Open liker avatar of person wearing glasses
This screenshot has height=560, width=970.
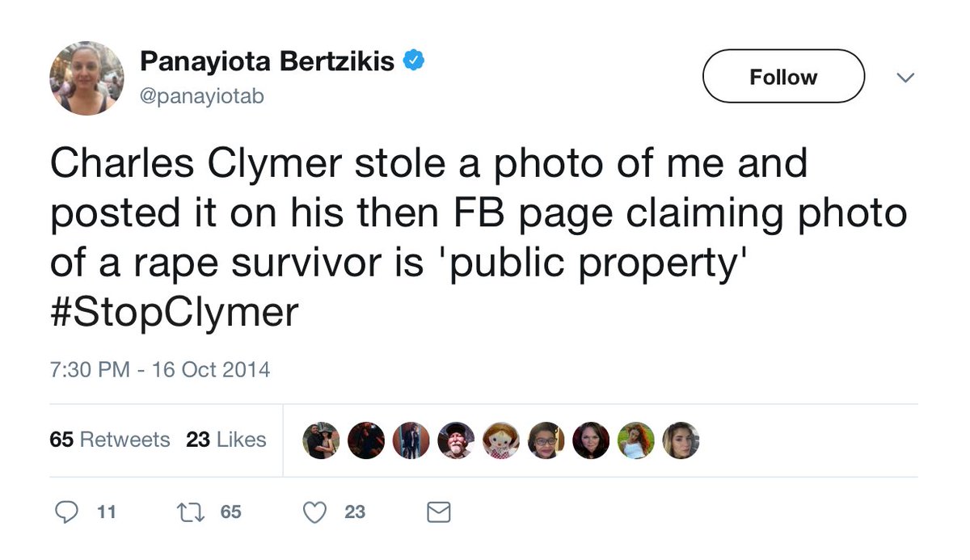[x=546, y=440]
